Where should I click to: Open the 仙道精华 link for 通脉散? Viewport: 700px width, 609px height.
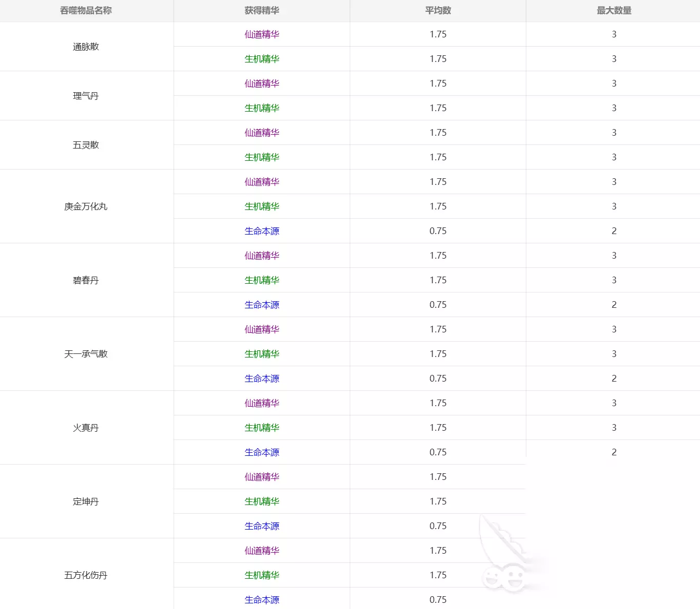262,34
